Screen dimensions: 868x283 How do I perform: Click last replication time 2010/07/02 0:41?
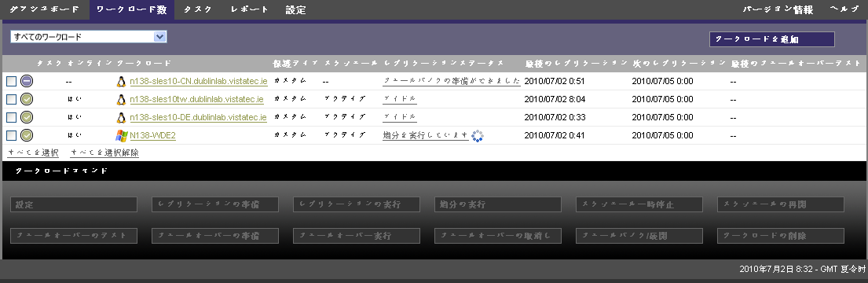point(555,135)
